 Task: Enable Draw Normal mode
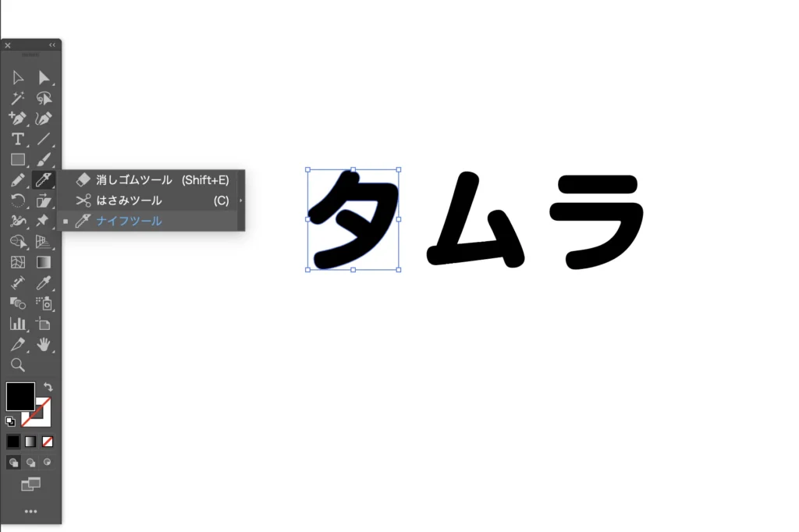(13, 462)
